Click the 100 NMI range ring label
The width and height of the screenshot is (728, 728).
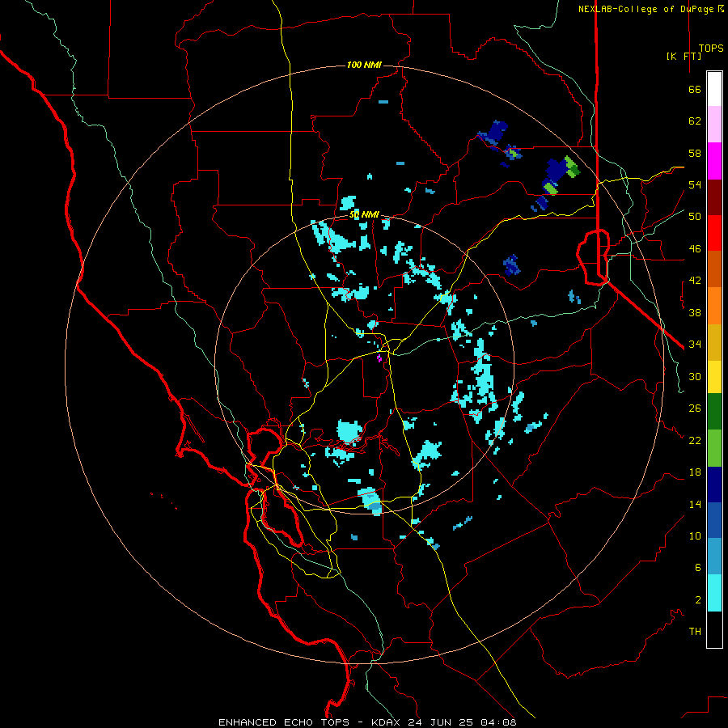tap(364, 65)
